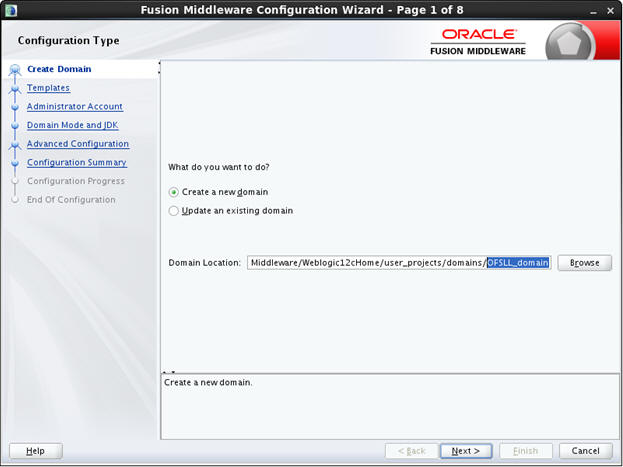Open the Browse file dialog
623x467 pixels.
pyautogui.click(x=584, y=263)
